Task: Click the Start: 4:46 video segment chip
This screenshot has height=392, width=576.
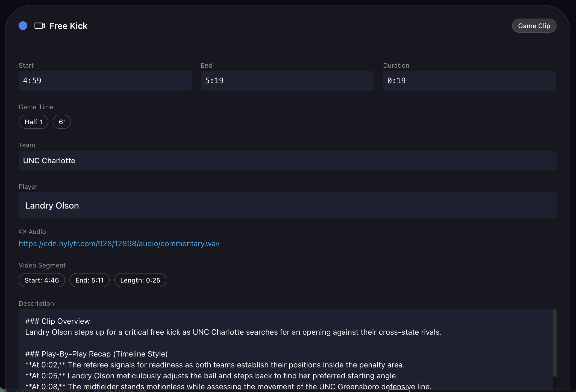Action: pyautogui.click(x=42, y=280)
